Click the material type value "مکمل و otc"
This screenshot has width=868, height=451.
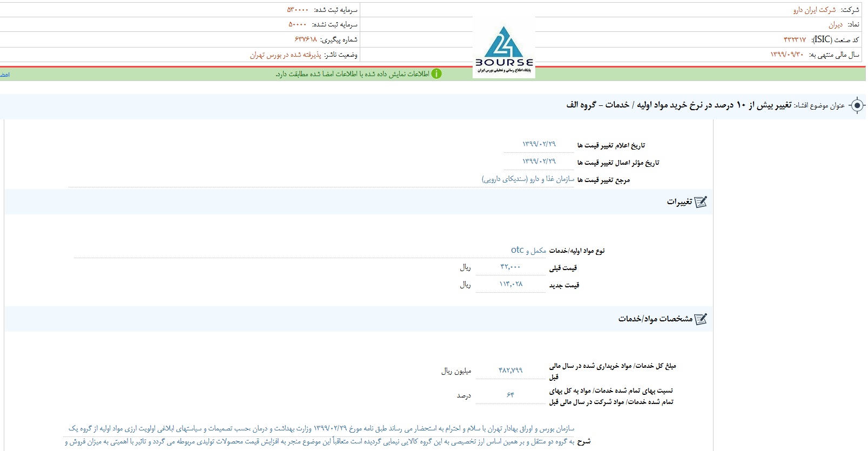click(528, 250)
